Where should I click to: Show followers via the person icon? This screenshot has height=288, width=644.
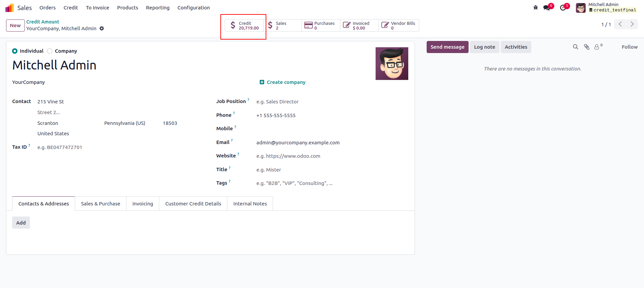[597, 47]
